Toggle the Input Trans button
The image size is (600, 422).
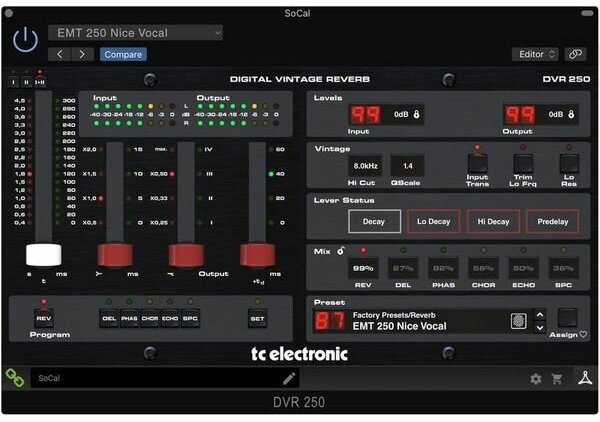477,163
